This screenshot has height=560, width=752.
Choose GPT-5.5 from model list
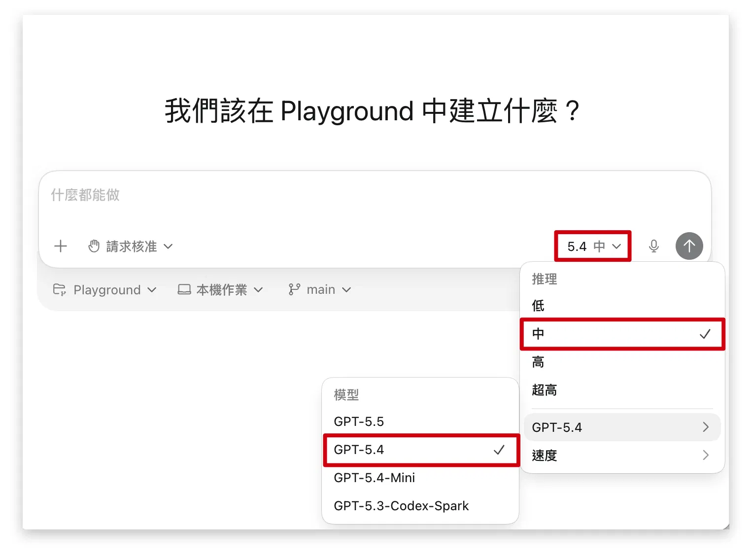coord(420,421)
